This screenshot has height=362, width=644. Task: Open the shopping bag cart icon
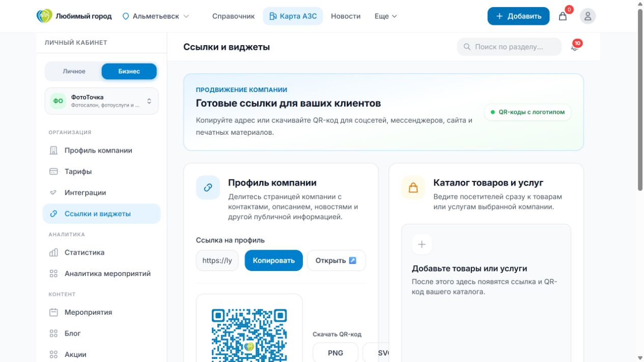pos(563,16)
